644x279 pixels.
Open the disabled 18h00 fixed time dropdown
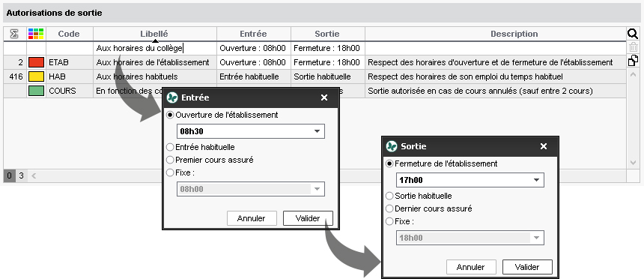(470, 238)
